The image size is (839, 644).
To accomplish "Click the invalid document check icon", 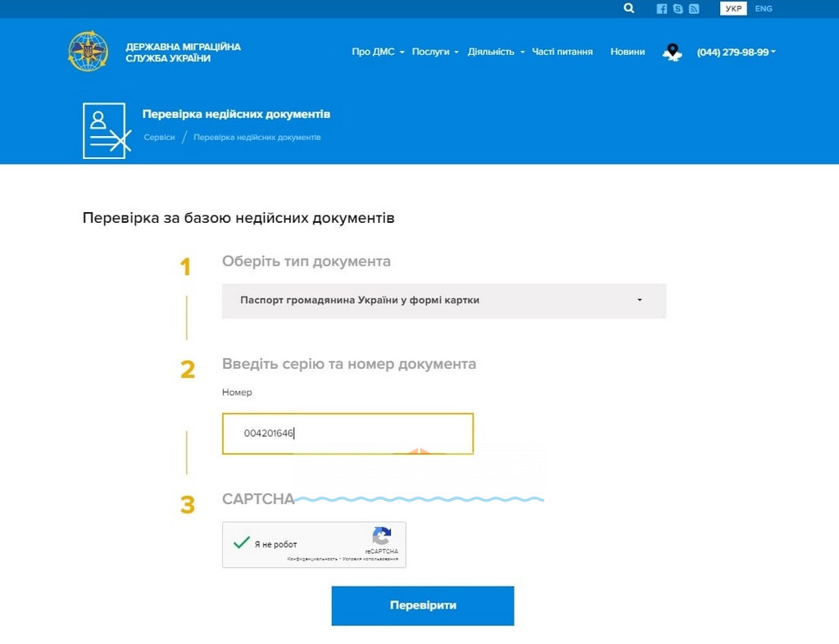I will tap(107, 130).
